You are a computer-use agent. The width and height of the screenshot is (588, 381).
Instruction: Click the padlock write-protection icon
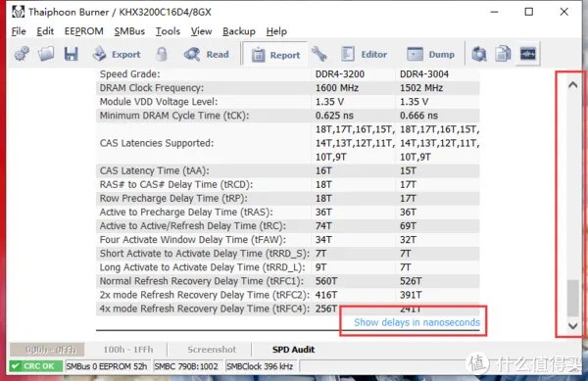point(162,54)
